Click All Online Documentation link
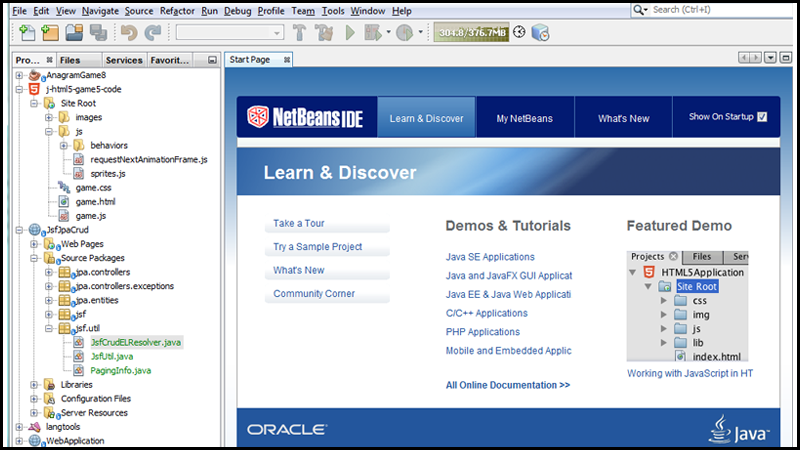The image size is (800, 450). [508, 385]
